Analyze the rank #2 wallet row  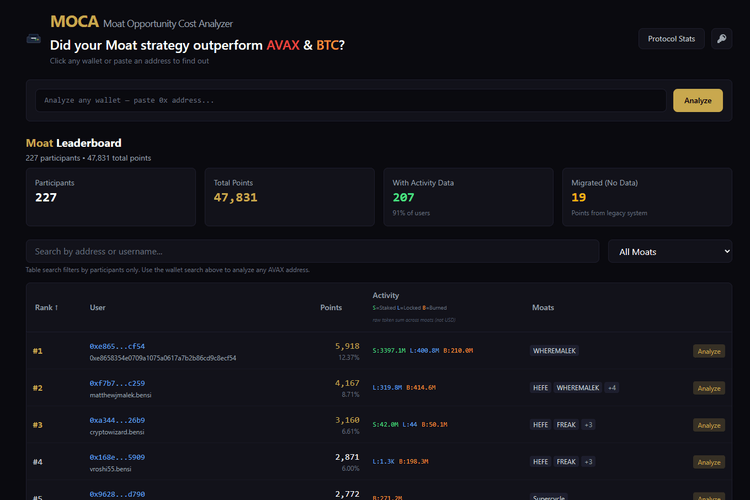tap(709, 388)
